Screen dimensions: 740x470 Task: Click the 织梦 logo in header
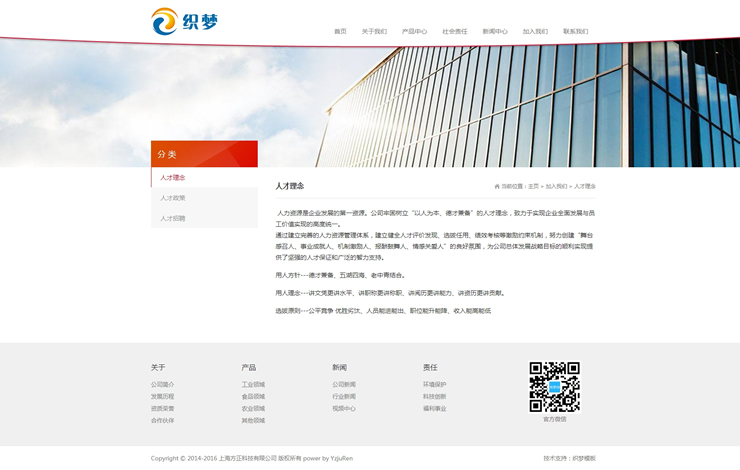pos(184,21)
